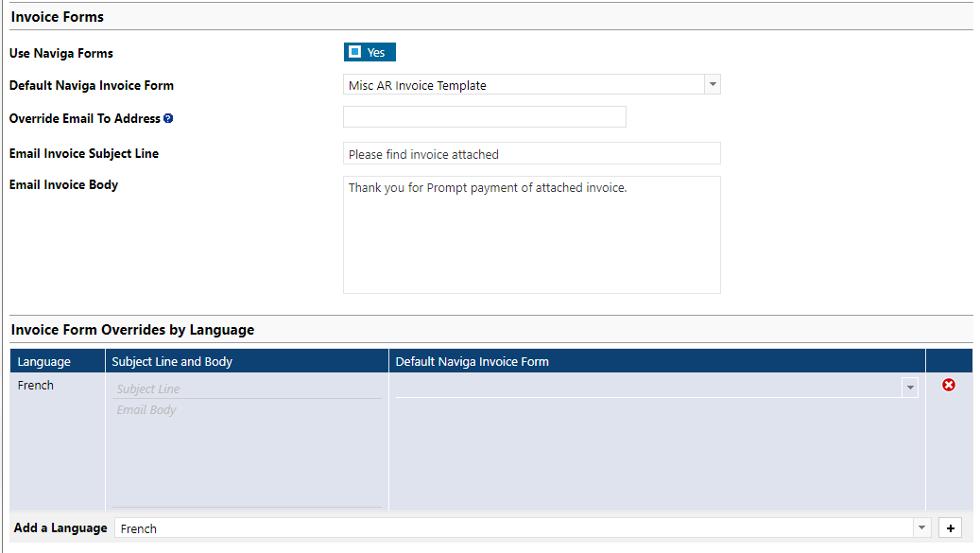The height and width of the screenshot is (553, 980).
Task: Toggle the Use Naviga Forms Yes switch
Action: (x=369, y=52)
